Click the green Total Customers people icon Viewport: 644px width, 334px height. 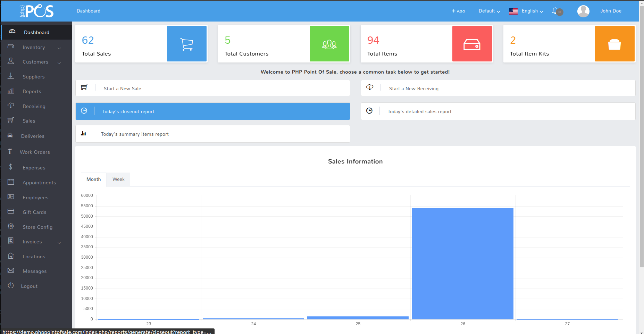[x=329, y=44]
